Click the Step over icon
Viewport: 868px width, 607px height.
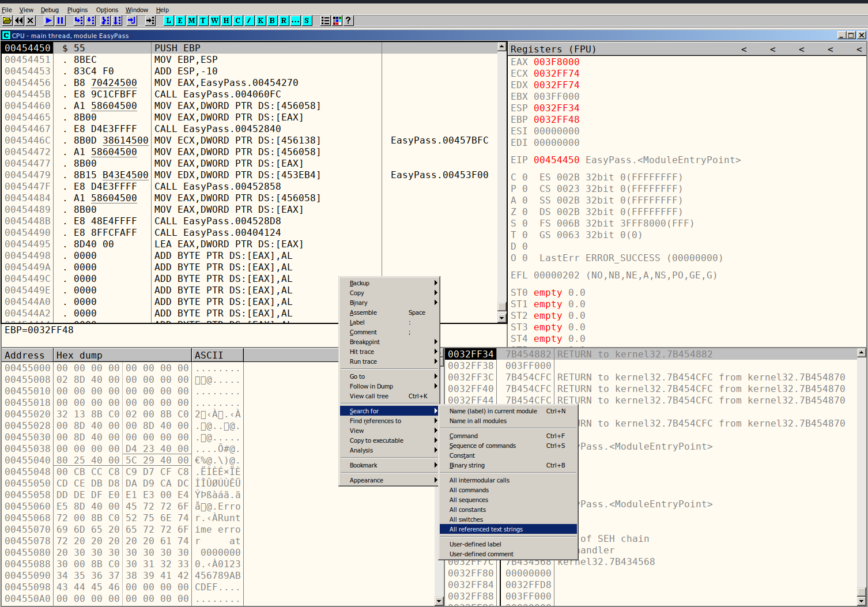point(90,21)
